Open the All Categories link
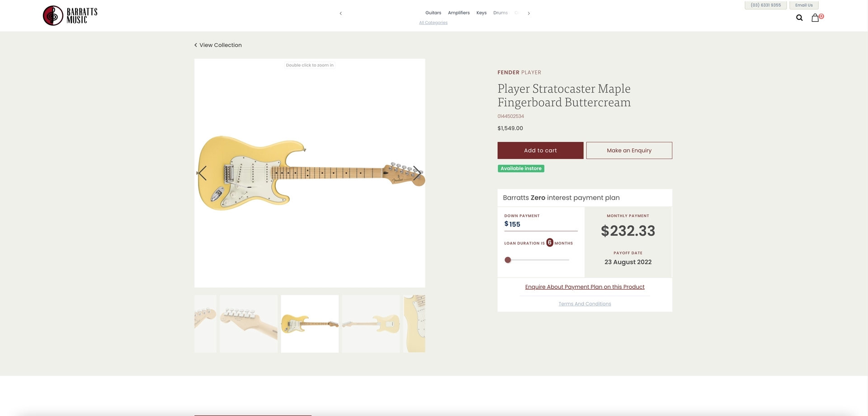Image resolution: width=868 pixels, height=416 pixels. coord(433,23)
